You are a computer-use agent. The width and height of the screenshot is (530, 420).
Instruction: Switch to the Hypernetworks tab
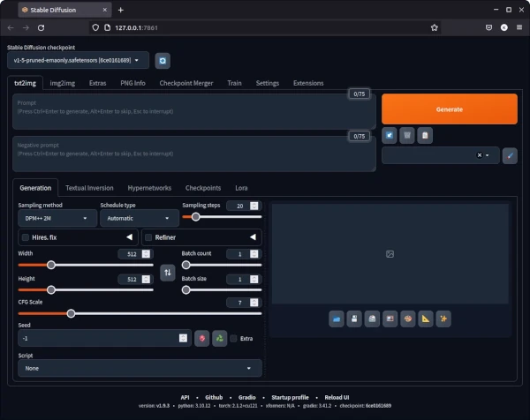pos(149,188)
